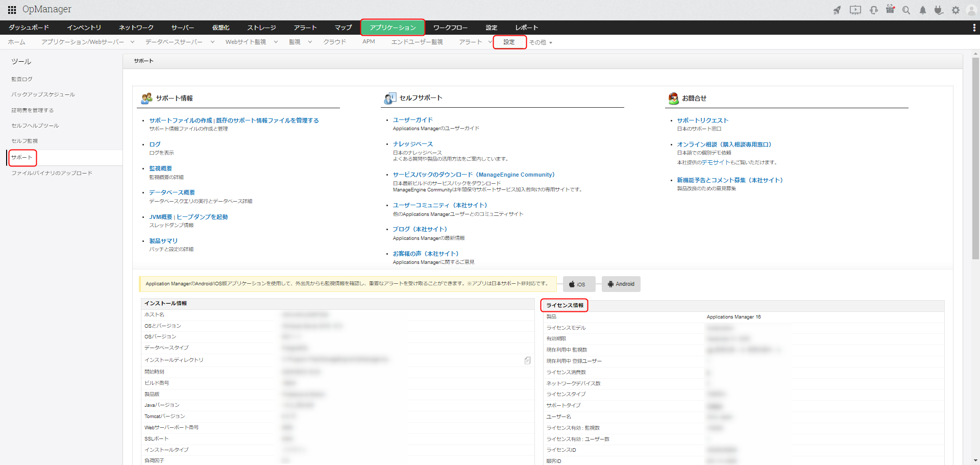Expand the arrow beside データベースサーバー
This screenshot has width=980, height=465.
click(x=212, y=42)
